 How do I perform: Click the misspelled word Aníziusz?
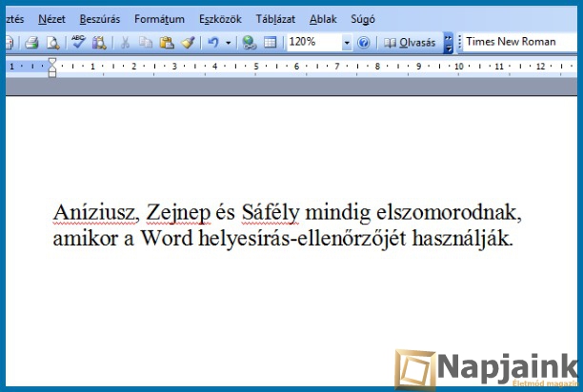96,213
